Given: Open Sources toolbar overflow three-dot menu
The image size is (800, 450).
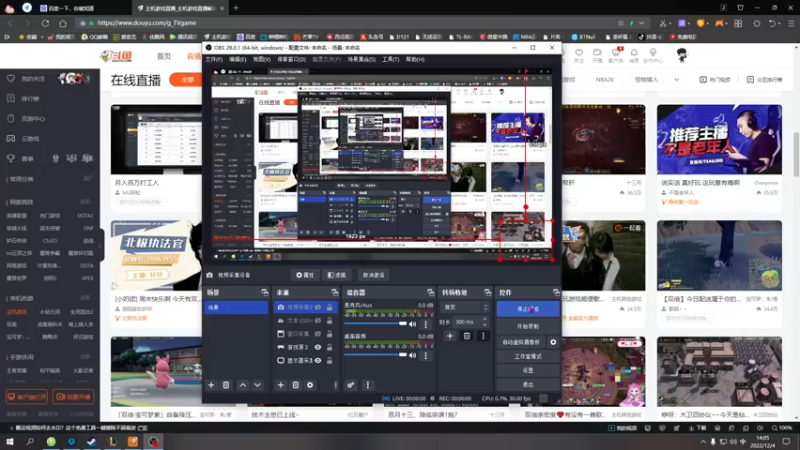Looking at the screenshot, I should 335,385.
